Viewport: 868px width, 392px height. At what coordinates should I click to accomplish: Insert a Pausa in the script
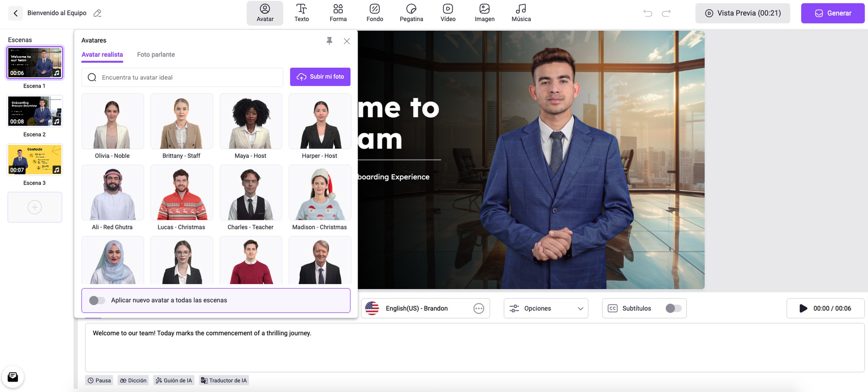coord(99,380)
